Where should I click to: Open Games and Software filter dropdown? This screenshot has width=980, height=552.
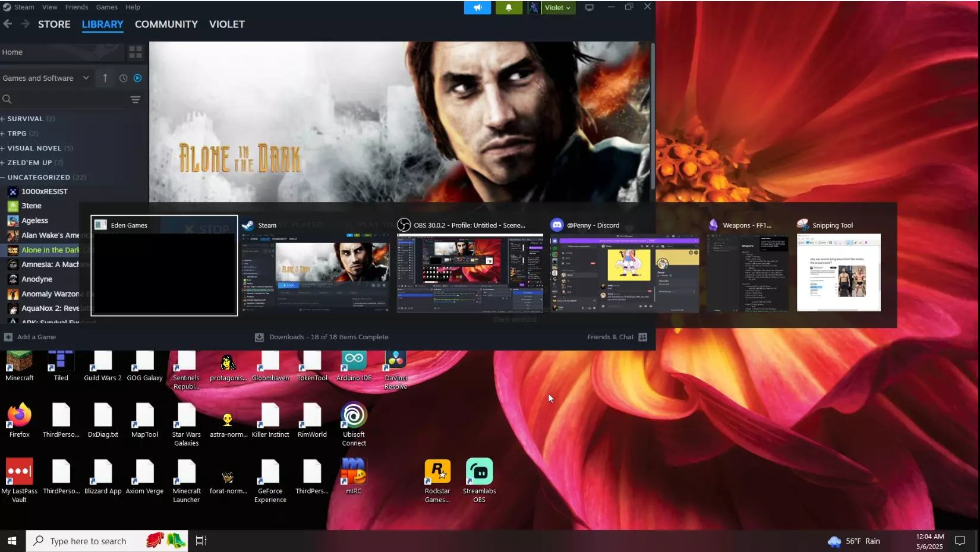(x=46, y=78)
